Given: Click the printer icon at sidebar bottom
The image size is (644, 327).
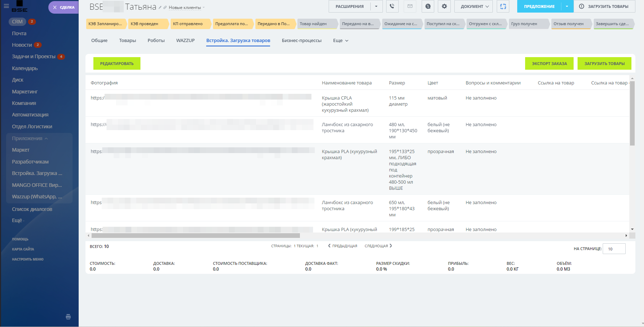Looking at the screenshot, I should [x=68, y=317].
